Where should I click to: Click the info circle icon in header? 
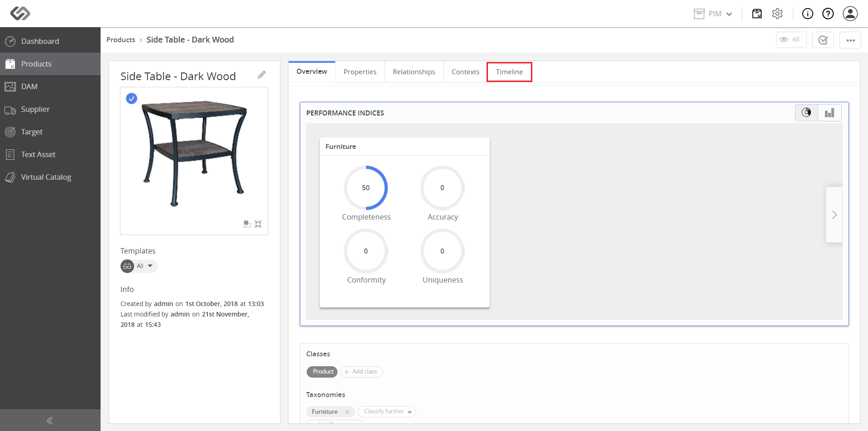[808, 14]
